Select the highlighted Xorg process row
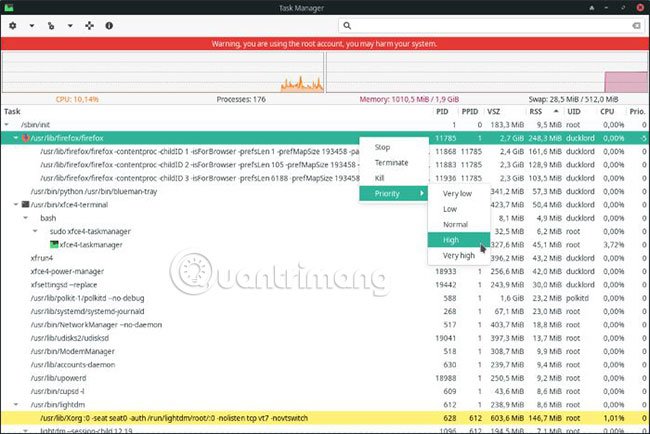Screen dimensions: 650x434 coord(324,418)
